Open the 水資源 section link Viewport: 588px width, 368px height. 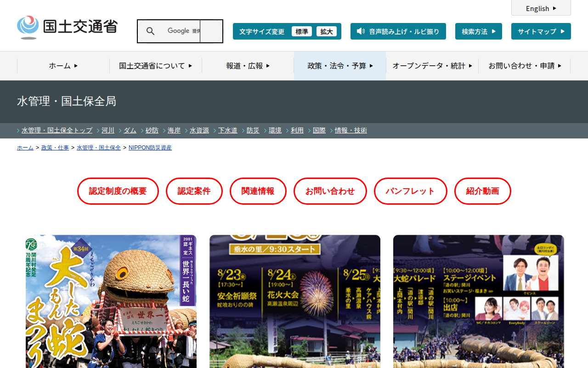pyautogui.click(x=199, y=130)
